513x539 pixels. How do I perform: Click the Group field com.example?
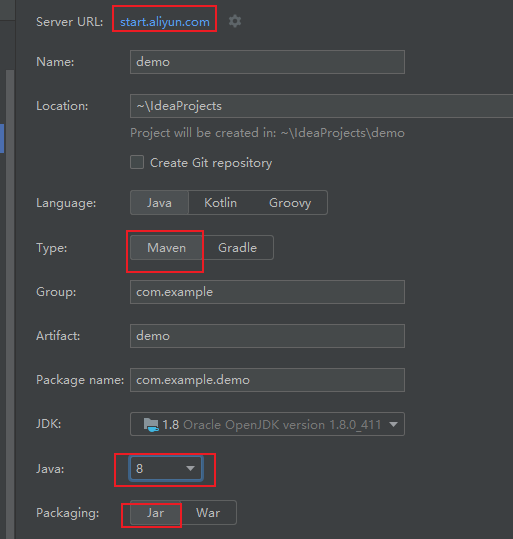(268, 292)
